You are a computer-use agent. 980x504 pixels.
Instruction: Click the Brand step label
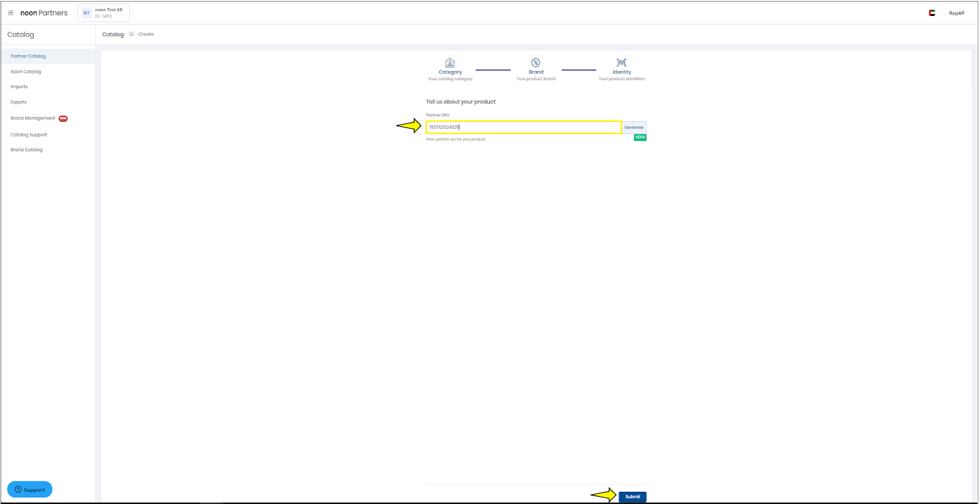click(x=536, y=72)
